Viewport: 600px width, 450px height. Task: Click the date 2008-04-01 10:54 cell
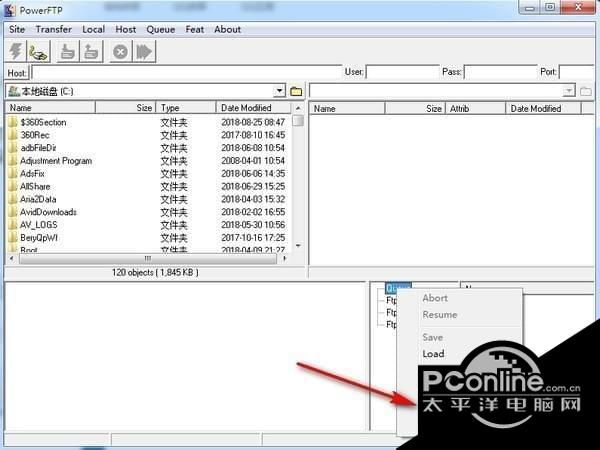253,161
